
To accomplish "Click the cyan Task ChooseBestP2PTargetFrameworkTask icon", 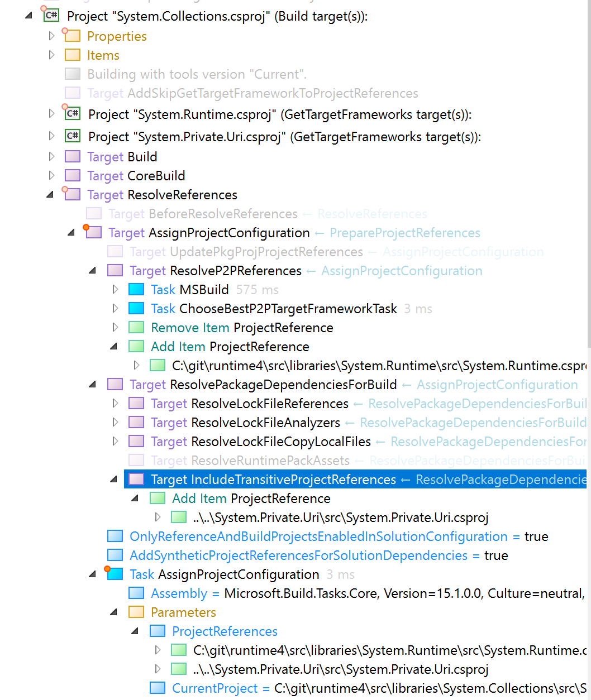I will pyautogui.click(x=136, y=309).
